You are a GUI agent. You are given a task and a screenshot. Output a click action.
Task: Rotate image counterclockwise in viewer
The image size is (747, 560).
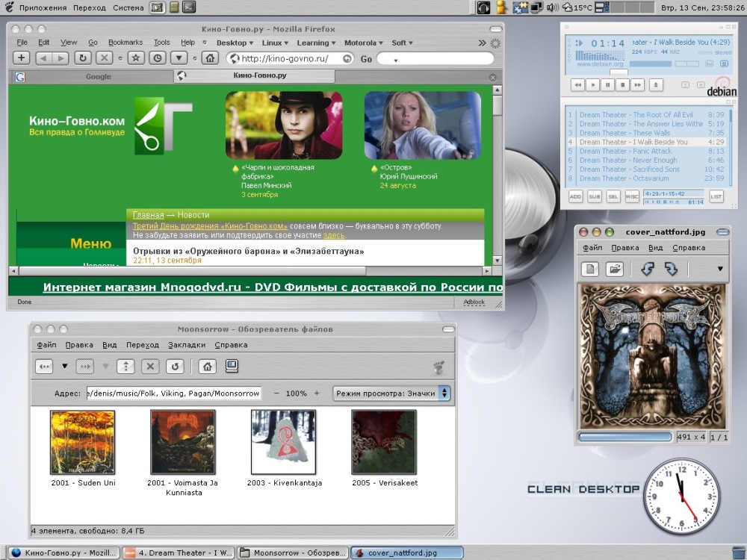tap(648, 269)
